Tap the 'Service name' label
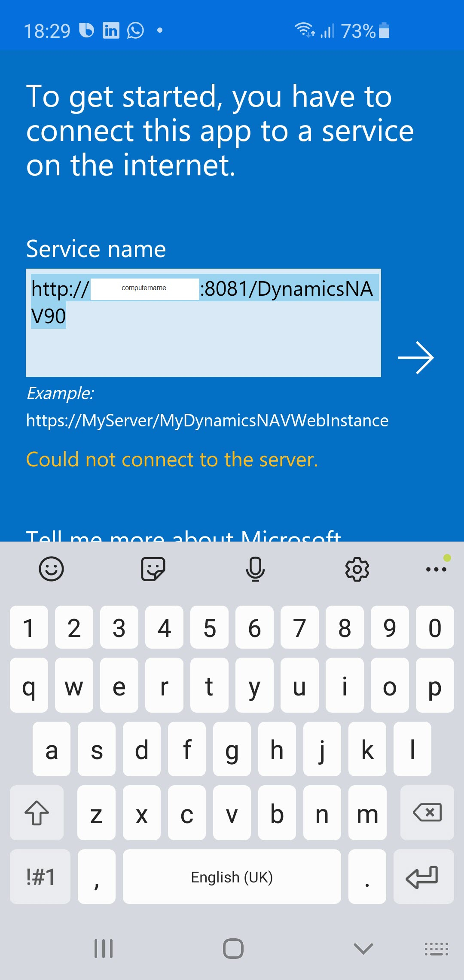Viewport: 464px width, 980px height. click(96, 249)
